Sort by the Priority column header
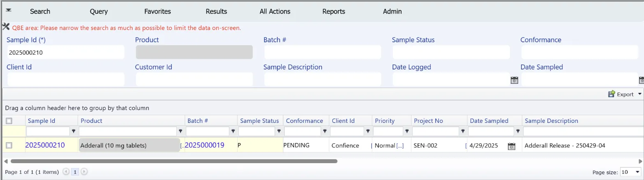The image size is (644, 180). point(385,121)
